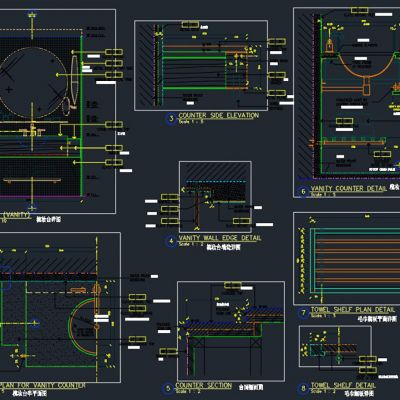400x400 pixels.
Task: Click the VANITY COUNTER DETAIL title
Action: [349, 188]
